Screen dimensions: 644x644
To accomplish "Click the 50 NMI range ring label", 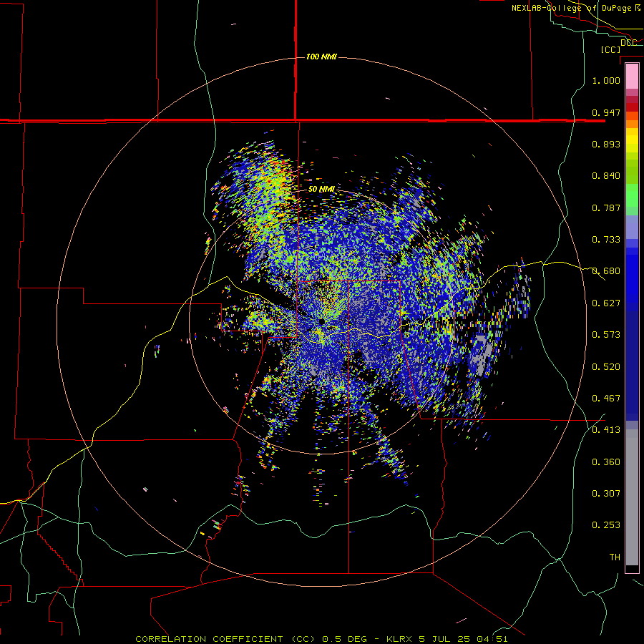I will pos(321,189).
